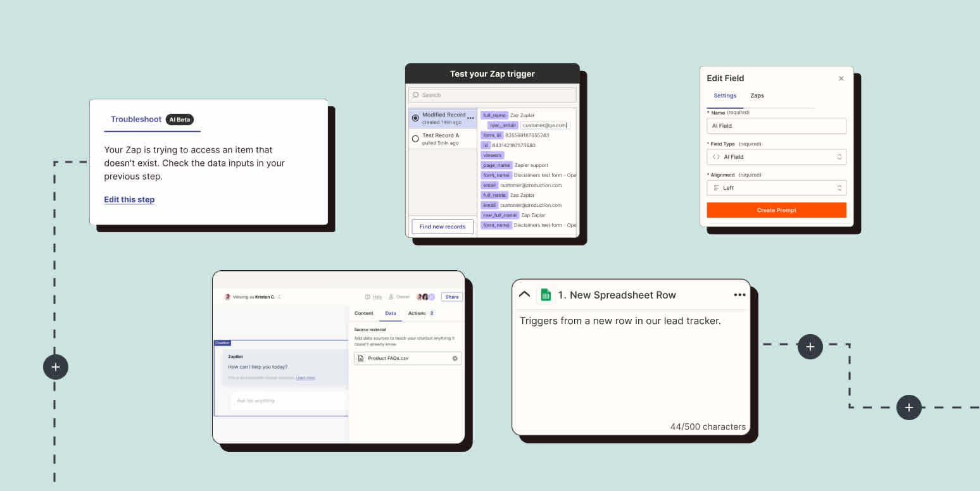Open the Content tab in the chatbot editor
Image resolution: width=980 pixels, height=491 pixels.
(x=364, y=313)
